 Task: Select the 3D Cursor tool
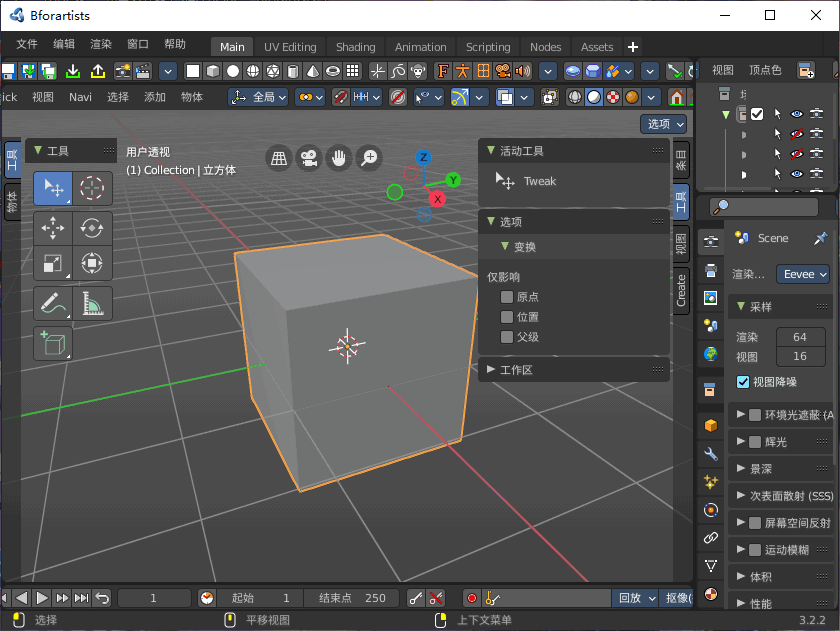coord(92,188)
